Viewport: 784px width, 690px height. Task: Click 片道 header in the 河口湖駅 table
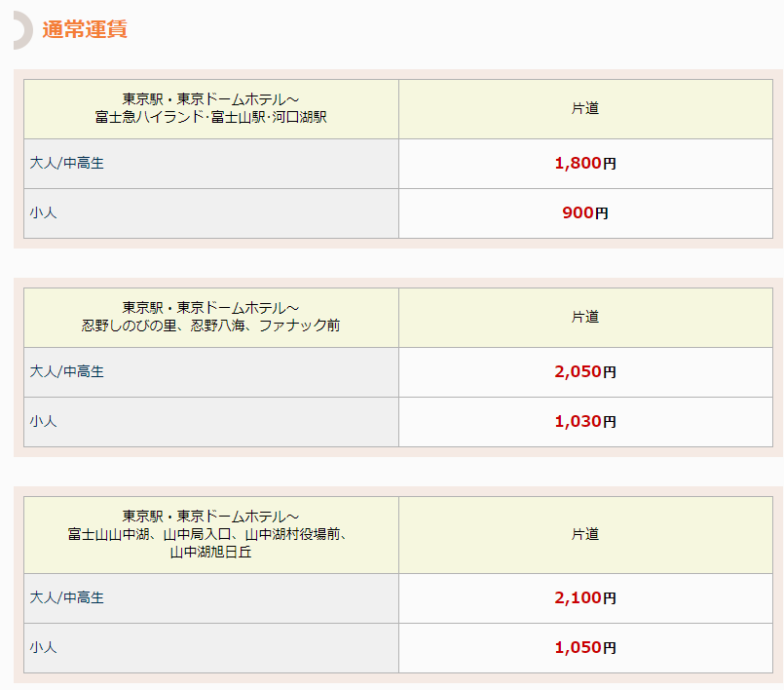pos(585,108)
